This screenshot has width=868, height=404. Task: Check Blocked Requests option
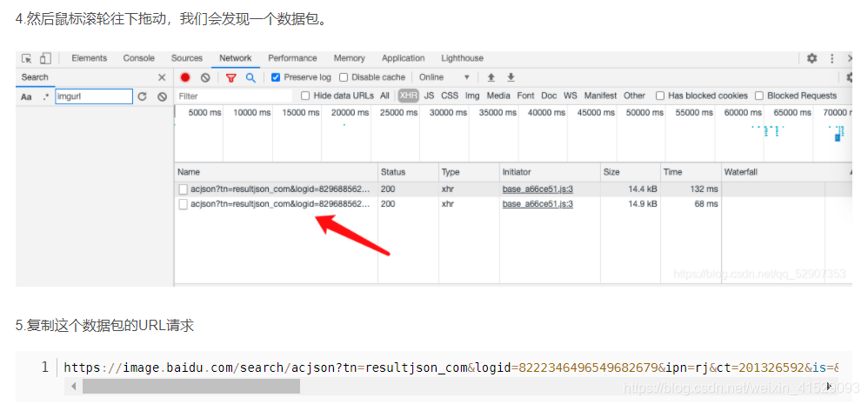(x=759, y=96)
